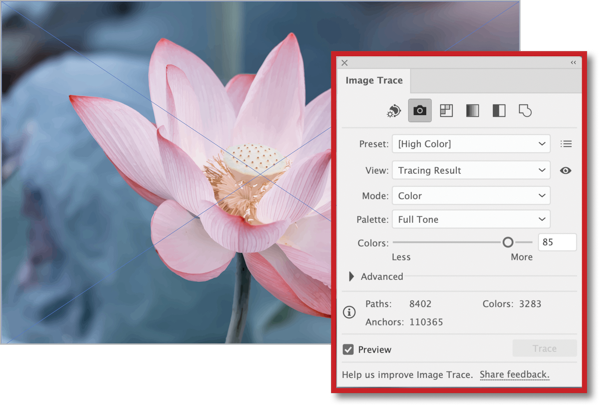Click the Colors count 3283
This screenshot has height=406, width=600.
point(530,304)
